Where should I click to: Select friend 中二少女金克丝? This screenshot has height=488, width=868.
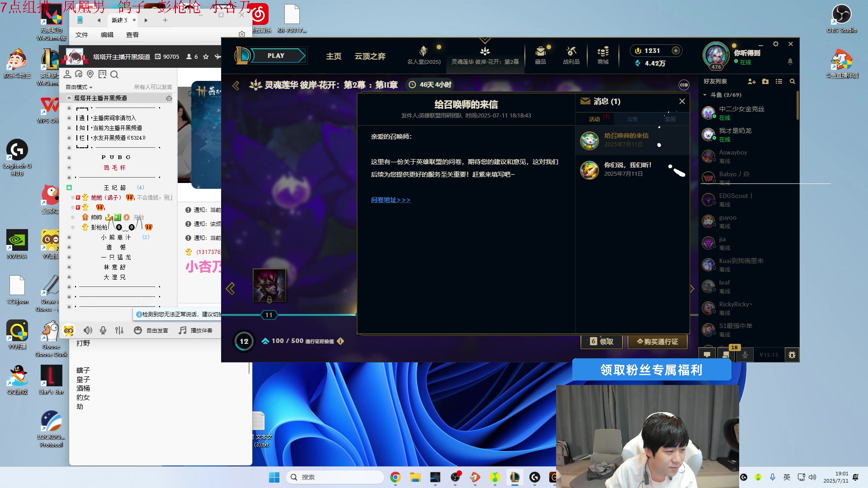[748, 113]
